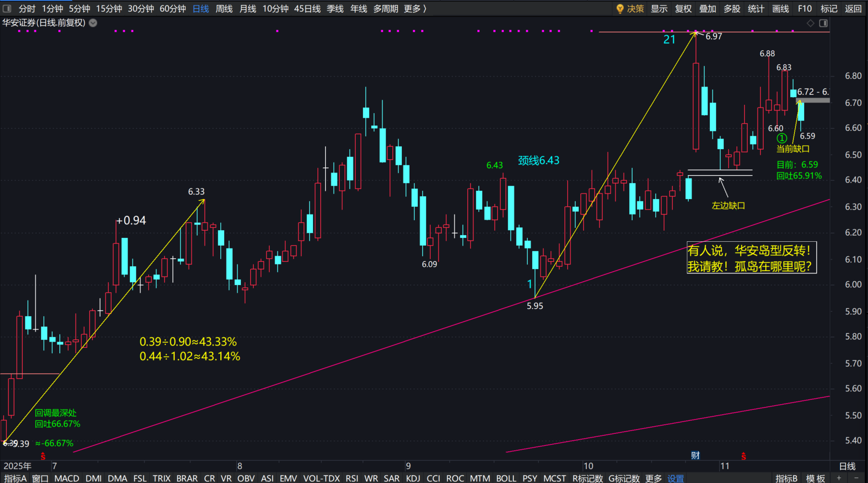Open F10 company info
This screenshot has width=868, height=483.
[x=805, y=8]
